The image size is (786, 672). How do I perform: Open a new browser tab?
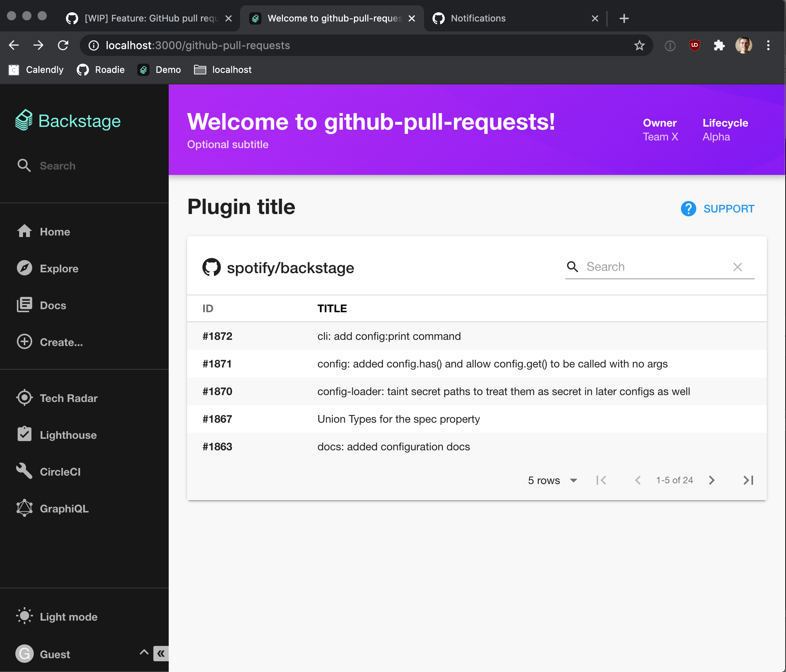(624, 18)
